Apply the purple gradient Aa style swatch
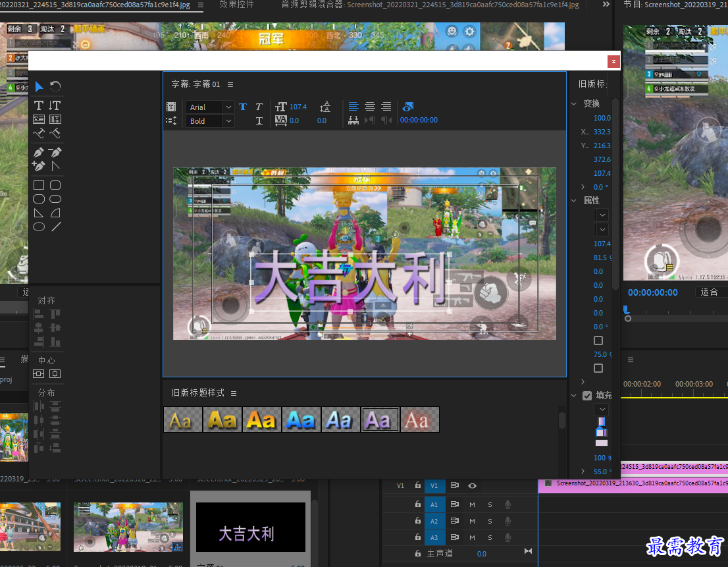 point(380,419)
